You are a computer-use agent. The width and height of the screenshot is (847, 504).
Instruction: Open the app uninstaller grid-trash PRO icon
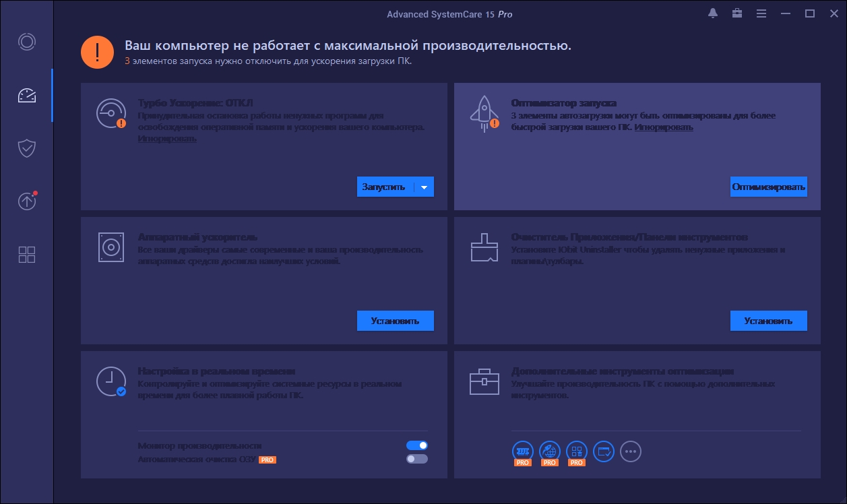[x=576, y=451]
